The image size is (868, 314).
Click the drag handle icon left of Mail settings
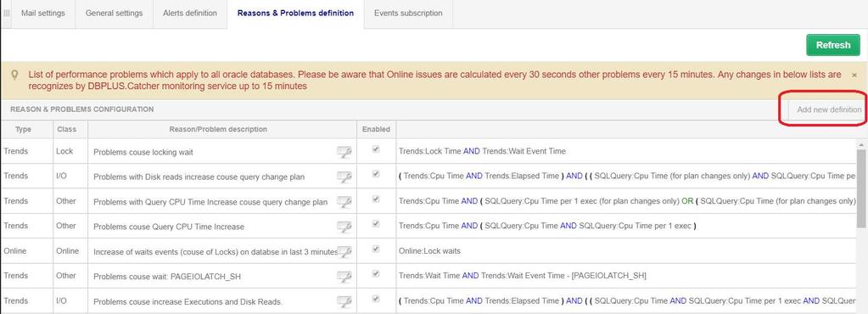tap(7, 14)
